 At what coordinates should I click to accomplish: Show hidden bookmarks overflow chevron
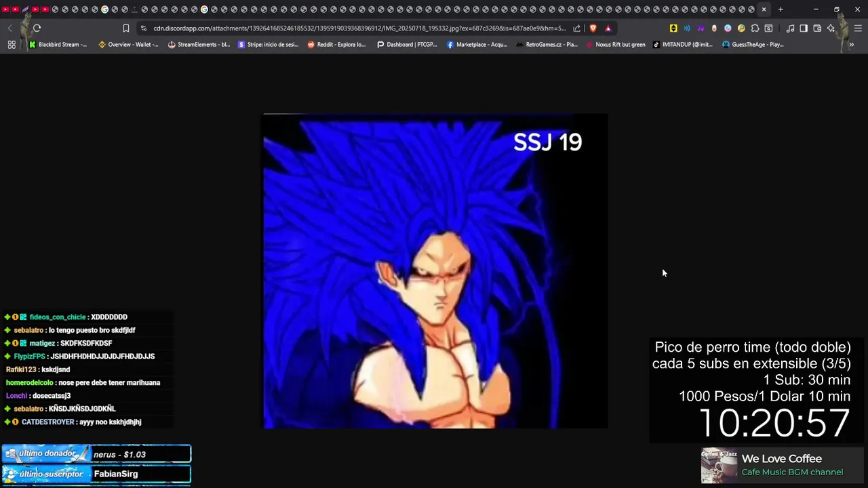[x=851, y=45]
